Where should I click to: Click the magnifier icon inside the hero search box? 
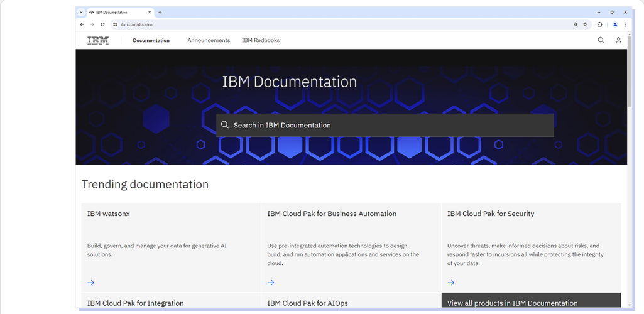225,125
